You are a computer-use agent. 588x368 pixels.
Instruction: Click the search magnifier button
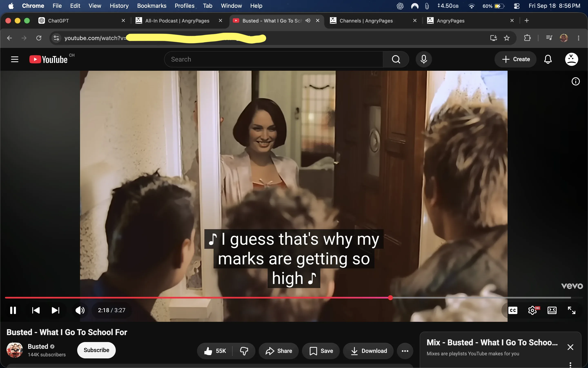coord(396,59)
